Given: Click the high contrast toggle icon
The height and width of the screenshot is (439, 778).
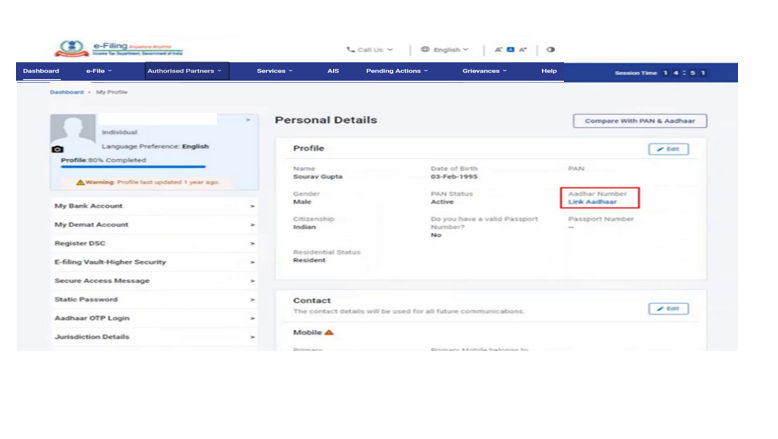Looking at the screenshot, I should pos(551,49).
